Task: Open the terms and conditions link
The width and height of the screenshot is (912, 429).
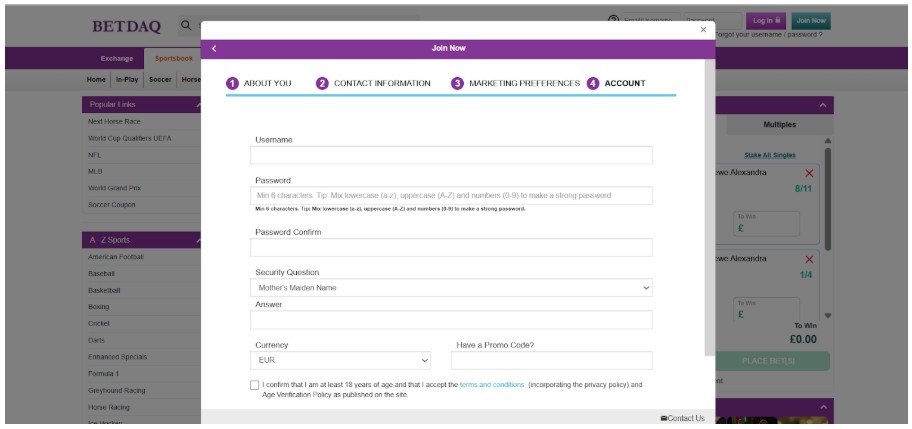Action: tap(492, 384)
